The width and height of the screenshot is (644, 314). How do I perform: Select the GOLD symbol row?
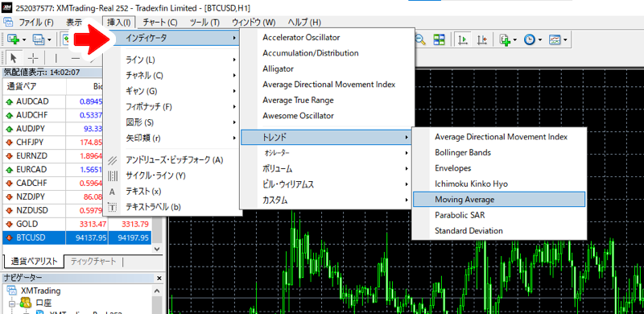point(76,224)
